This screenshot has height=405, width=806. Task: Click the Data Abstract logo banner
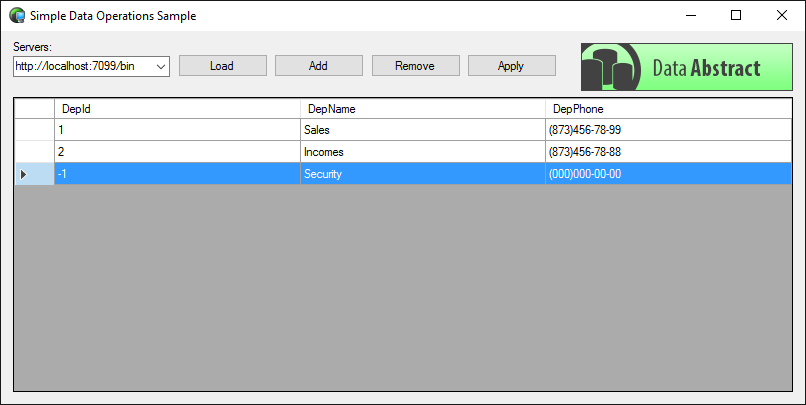[684, 67]
